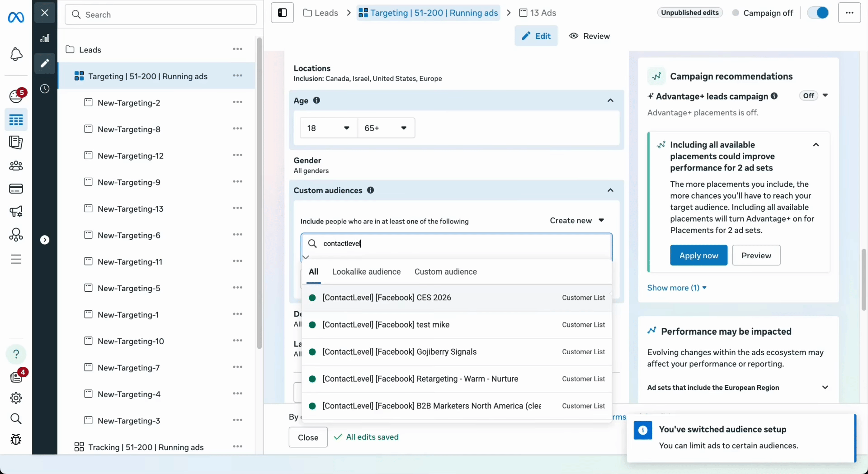Screen dimensions: 868x474
Task: Toggle the sidebar panel layout icon
Action: (282, 13)
